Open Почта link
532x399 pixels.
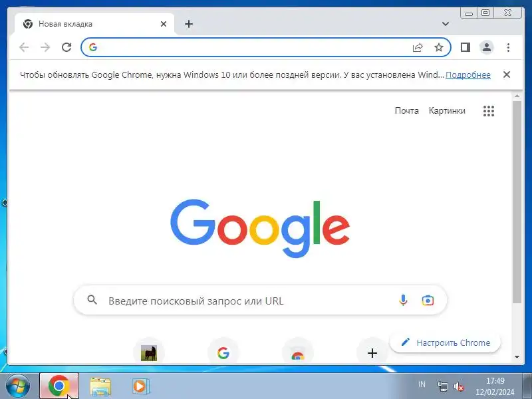406,110
